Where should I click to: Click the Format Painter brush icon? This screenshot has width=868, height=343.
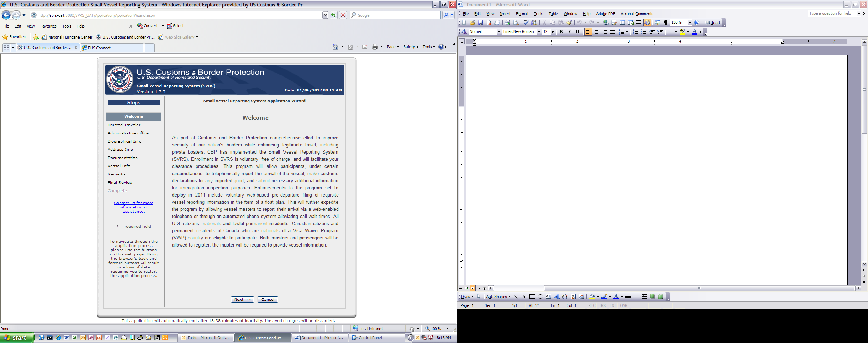[569, 23]
